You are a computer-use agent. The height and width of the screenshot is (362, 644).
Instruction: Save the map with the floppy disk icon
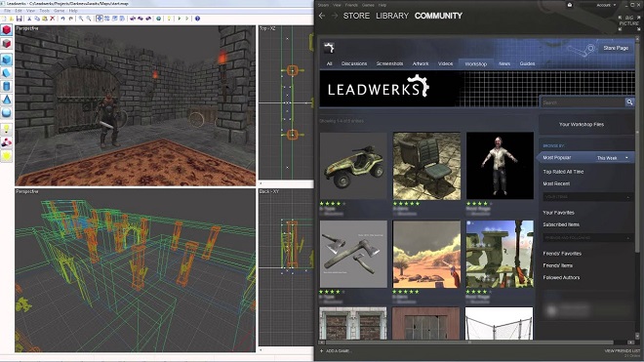(x=19, y=19)
